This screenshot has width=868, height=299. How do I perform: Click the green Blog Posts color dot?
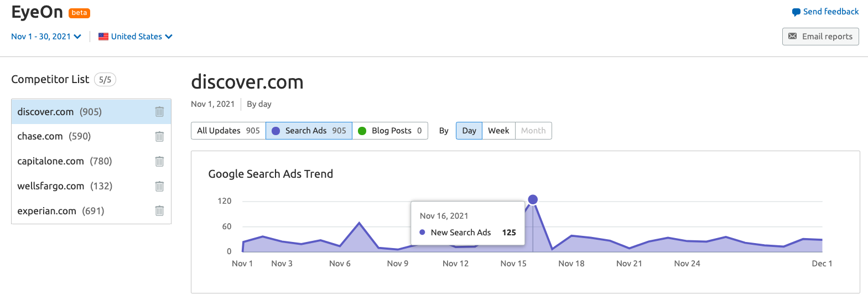point(362,131)
